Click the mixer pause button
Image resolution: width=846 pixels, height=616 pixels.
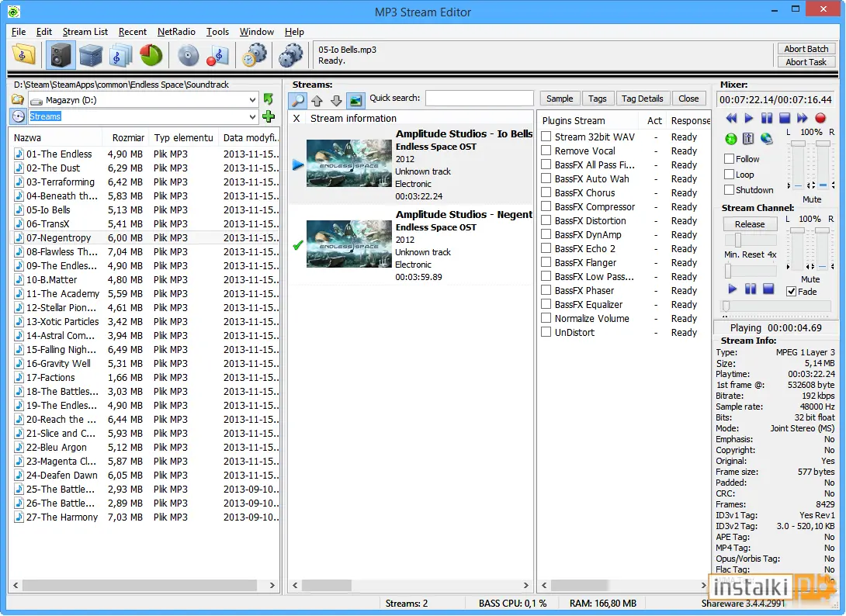pos(767,118)
